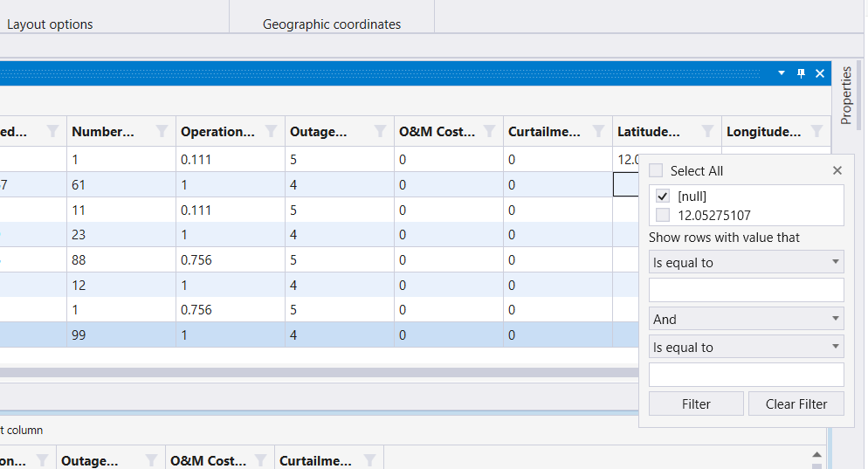
Task: Open filter for the Number column
Action: pos(162,131)
